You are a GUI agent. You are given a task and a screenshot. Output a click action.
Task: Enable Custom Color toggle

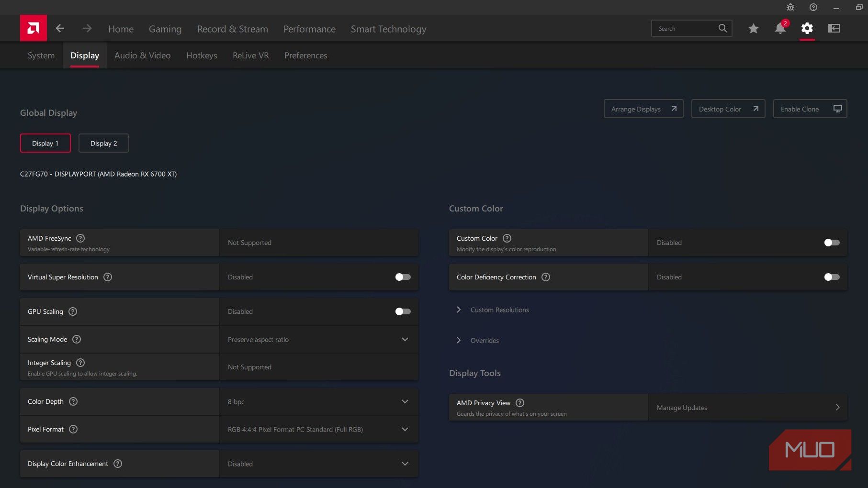coord(832,243)
